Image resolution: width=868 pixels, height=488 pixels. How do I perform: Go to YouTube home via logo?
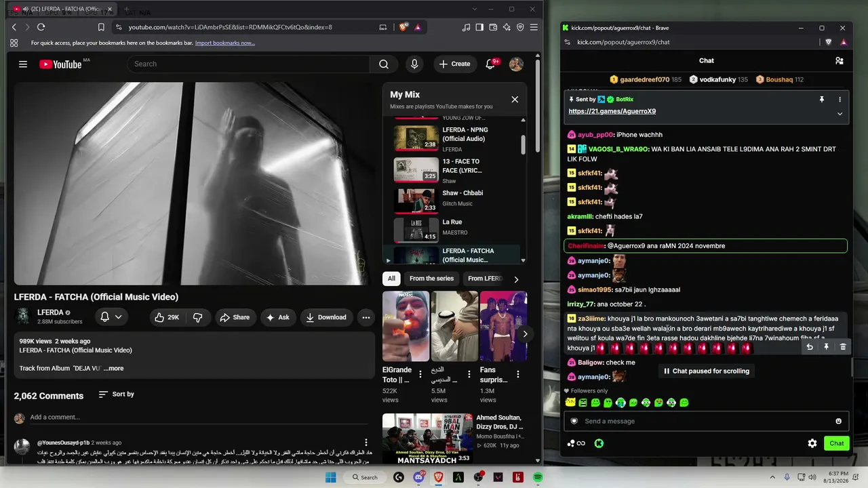[x=60, y=64]
